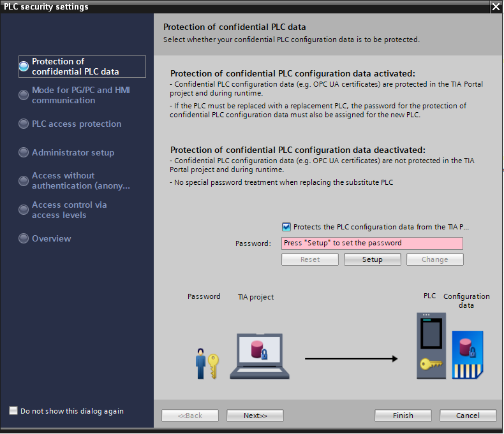Cancel the PLC security settings dialog

(468, 416)
